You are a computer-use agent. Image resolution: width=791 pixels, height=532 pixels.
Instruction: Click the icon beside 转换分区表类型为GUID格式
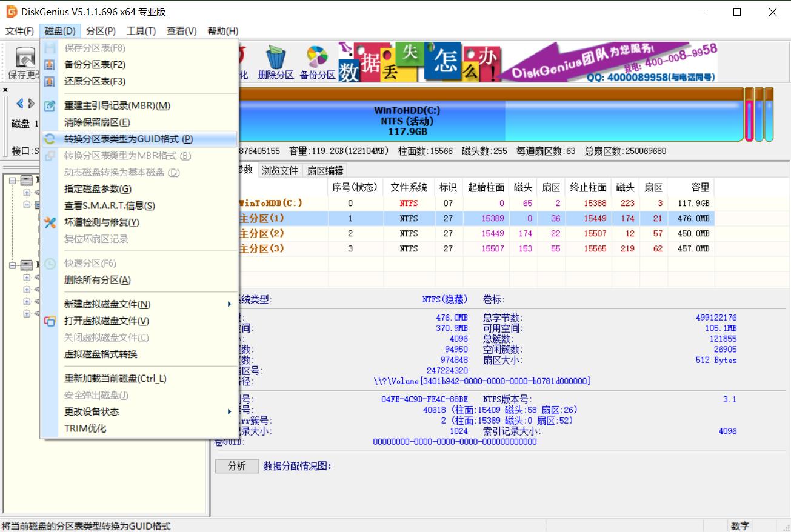(x=50, y=139)
